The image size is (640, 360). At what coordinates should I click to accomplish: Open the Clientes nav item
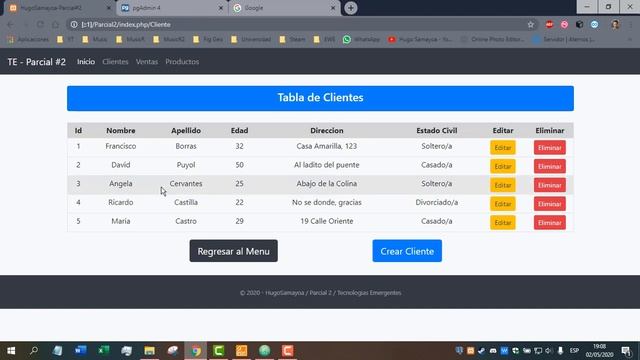point(115,62)
